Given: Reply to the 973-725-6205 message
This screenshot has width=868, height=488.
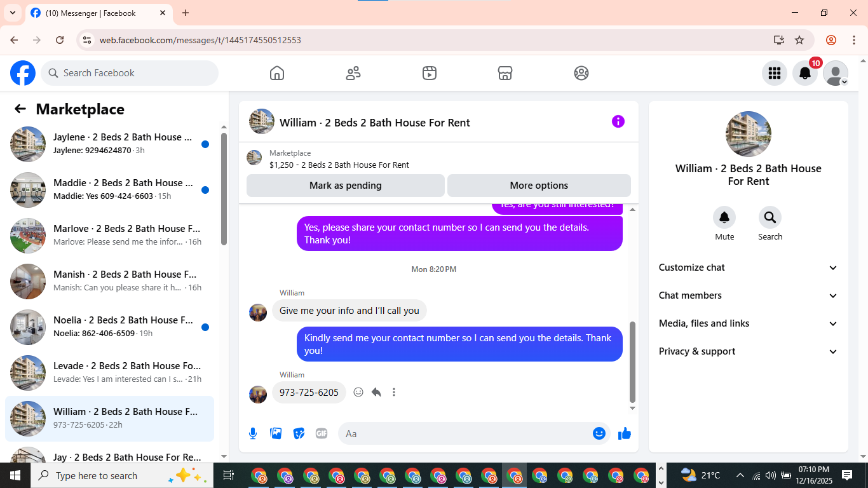Looking at the screenshot, I should tap(376, 392).
